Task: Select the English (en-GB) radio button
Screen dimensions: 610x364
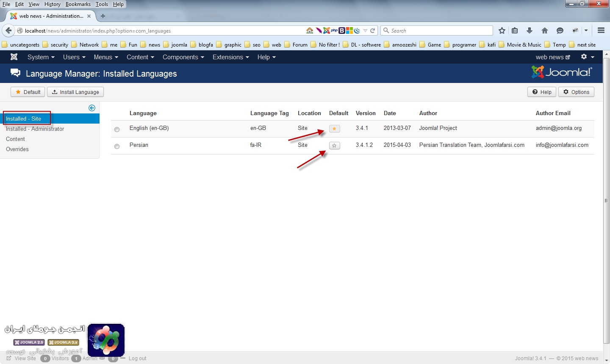Action: coord(117,130)
